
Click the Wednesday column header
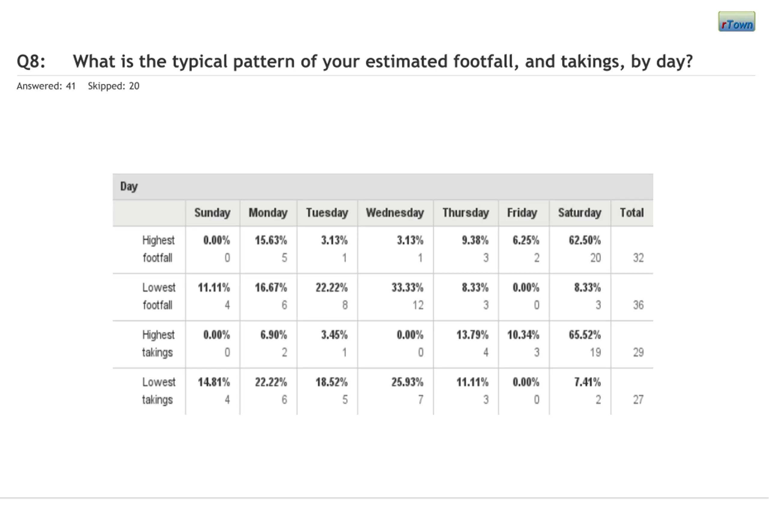coord(395,213)
